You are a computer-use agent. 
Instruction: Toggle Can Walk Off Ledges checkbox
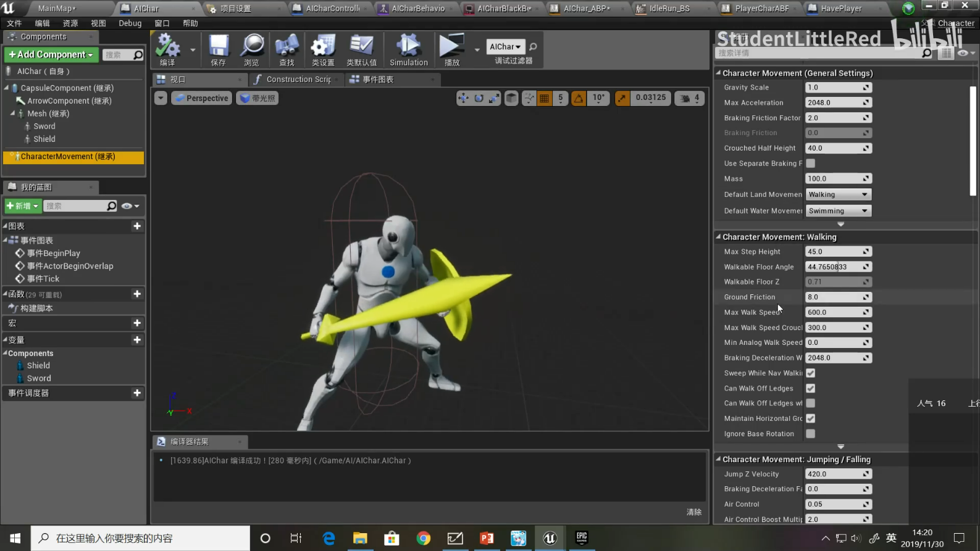pos(811,389)
